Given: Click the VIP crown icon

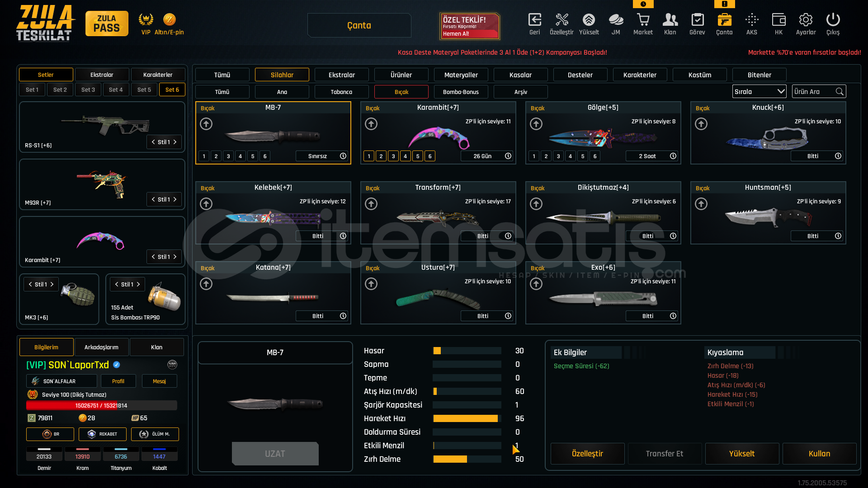Looking at the screenshot, I should pyautogui.click(x=146, y=19).
